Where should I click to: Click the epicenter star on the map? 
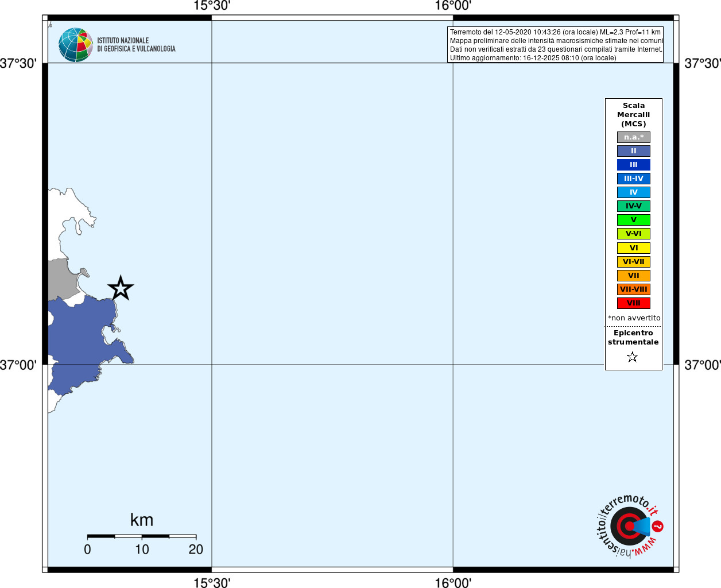(121, 288)
